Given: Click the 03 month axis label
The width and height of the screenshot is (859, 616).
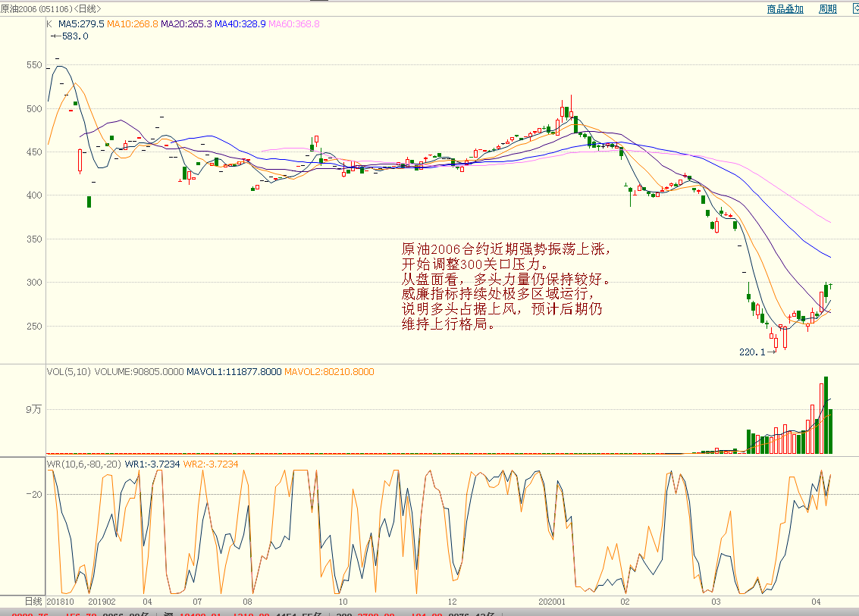Looking at the screenshot, I should click(716, 602).
